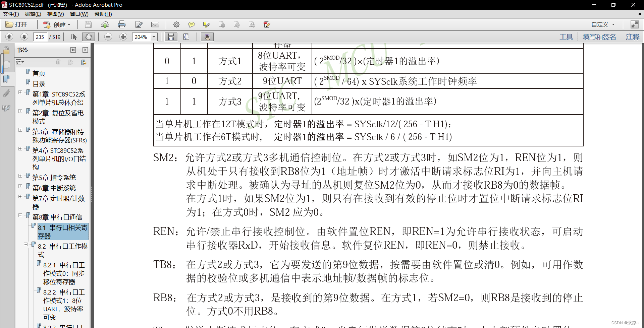Click the zoom percentage field 204%
This screenshot has height=328, width=644.
click(141, 37)
